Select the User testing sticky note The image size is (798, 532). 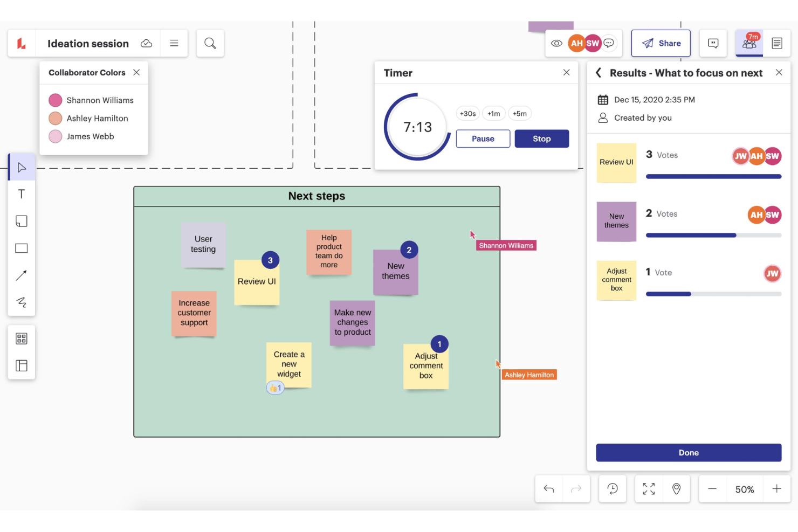tap(203, 245)
